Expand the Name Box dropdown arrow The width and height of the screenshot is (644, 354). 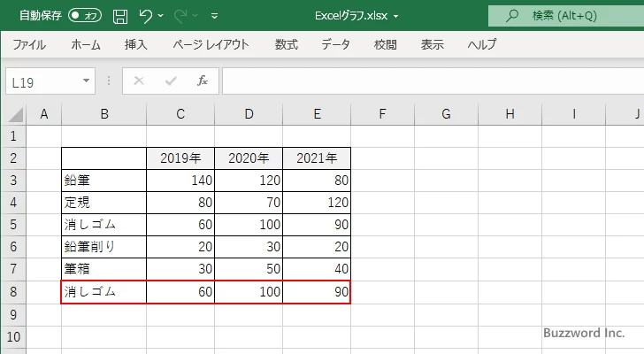coord(87,81)
